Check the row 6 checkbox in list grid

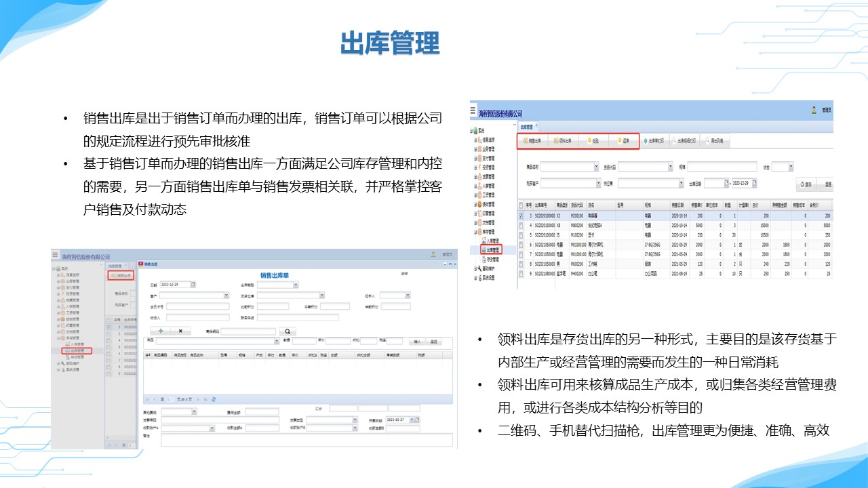click(521, 244)
